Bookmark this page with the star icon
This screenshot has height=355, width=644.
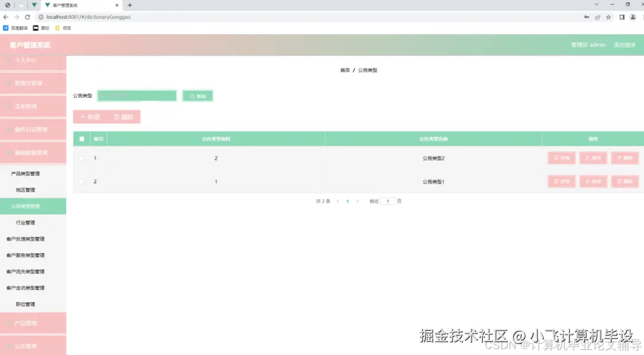[x=608, y=17]
